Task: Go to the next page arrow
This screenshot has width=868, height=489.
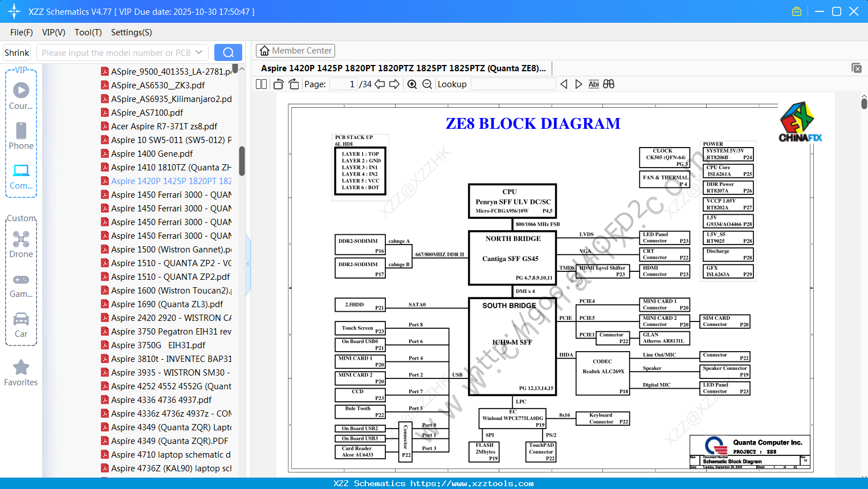Action: [394, 84]
